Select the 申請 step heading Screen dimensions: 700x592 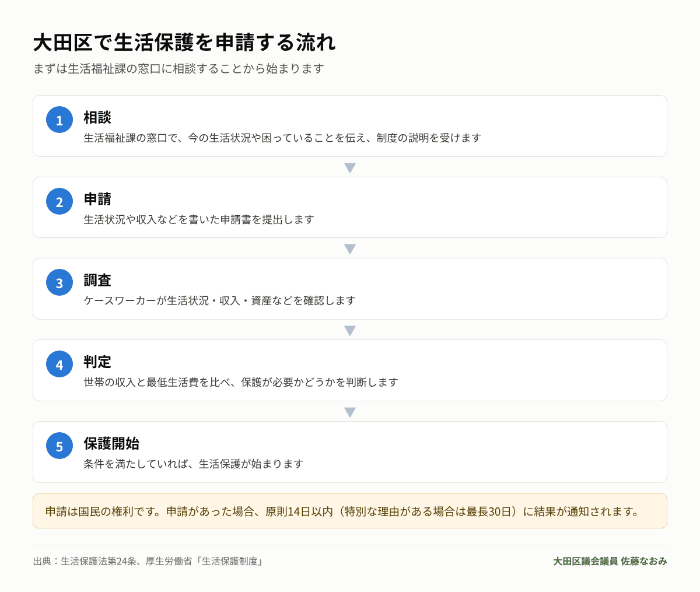pos(97,199)
